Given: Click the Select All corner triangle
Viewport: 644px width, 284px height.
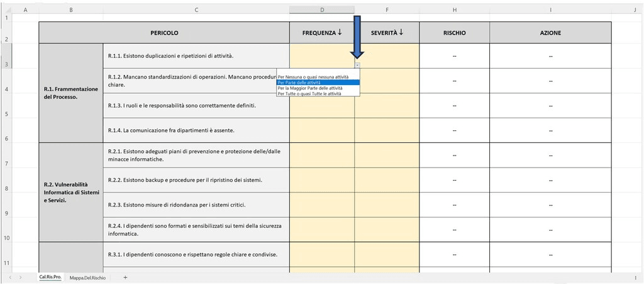Looking at the screenshot, I should pyautogui.click(x=6, y=9).
